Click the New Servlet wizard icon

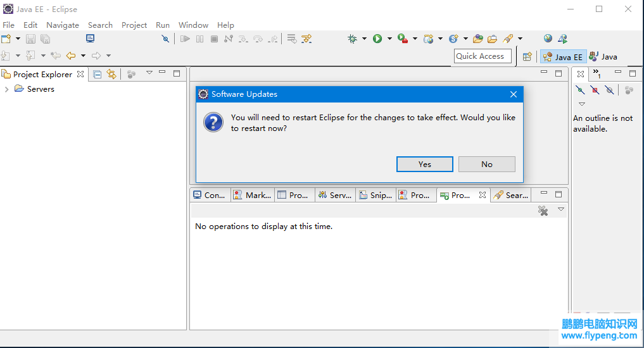click(453, 39)
